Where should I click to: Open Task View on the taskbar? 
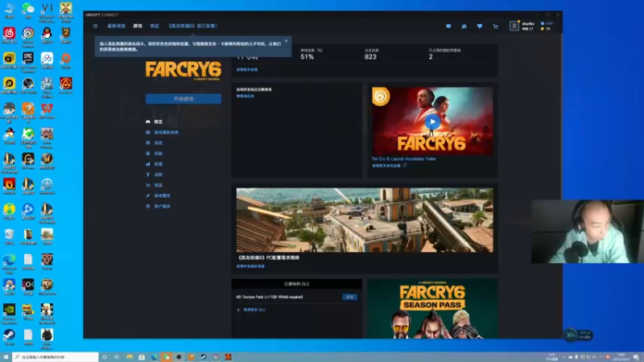[x=117, y=357]
